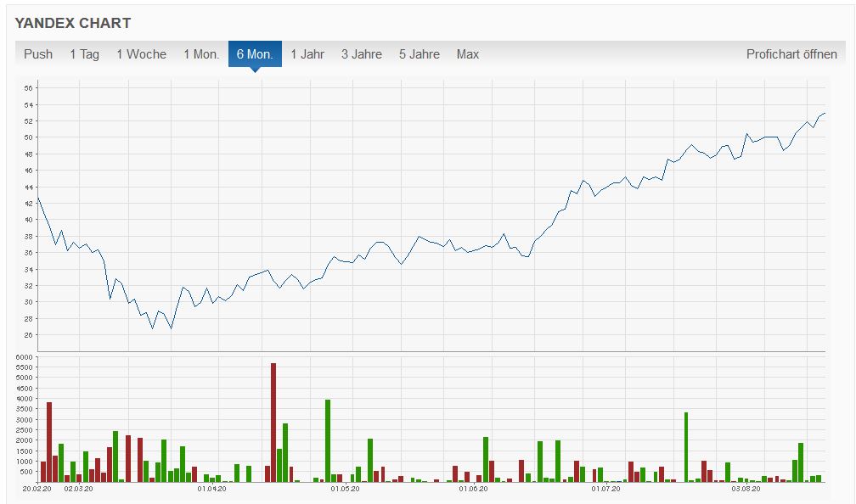Click the 01.04.20 date label on the axis
This screenshot has height=504, width=856.
pyautogui.click(x=211, y=489)
